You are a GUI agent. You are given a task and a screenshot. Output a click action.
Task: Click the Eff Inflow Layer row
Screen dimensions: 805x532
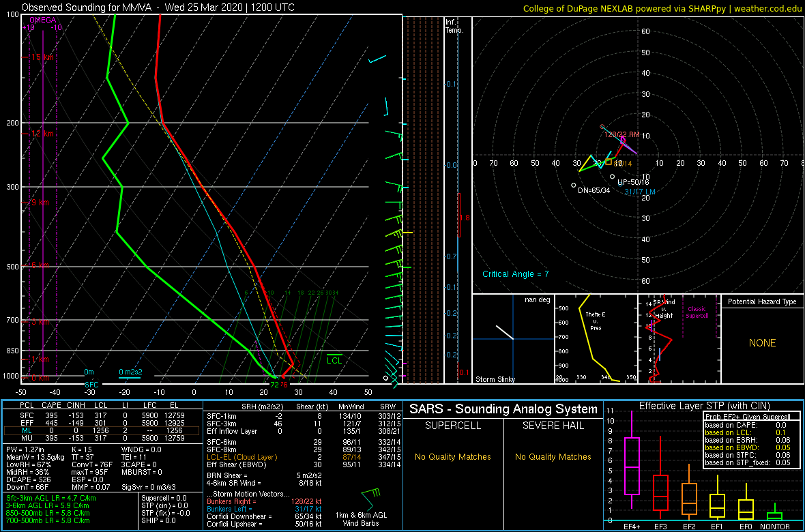point(304,431)
